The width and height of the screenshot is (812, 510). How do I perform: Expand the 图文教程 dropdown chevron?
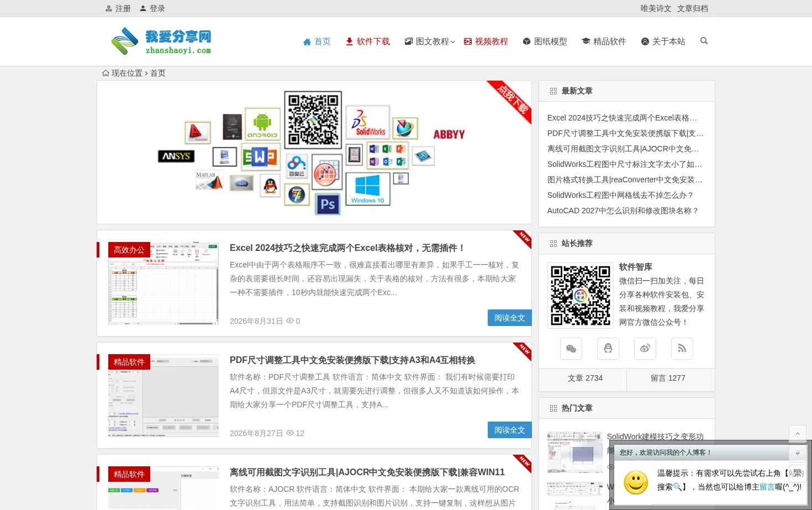click(x=453, y=41)
